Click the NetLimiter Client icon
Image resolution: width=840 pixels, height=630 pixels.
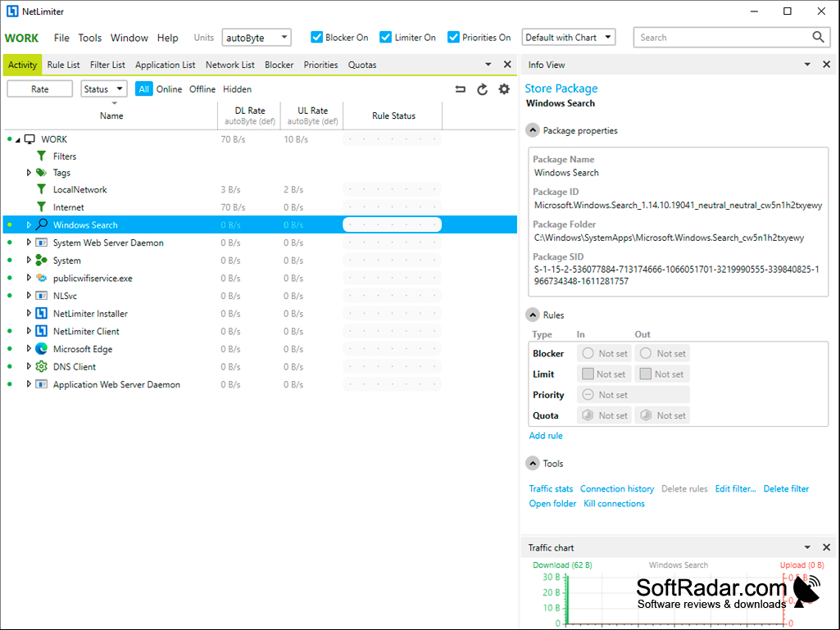click(x=41, y=331)
